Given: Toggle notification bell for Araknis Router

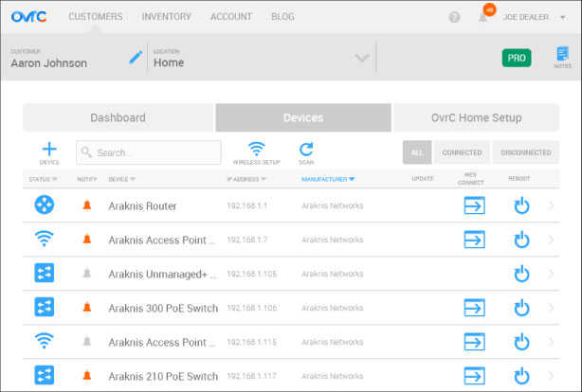Looking at the screenshot, I should pyautogui.click(x=87, y=205).
